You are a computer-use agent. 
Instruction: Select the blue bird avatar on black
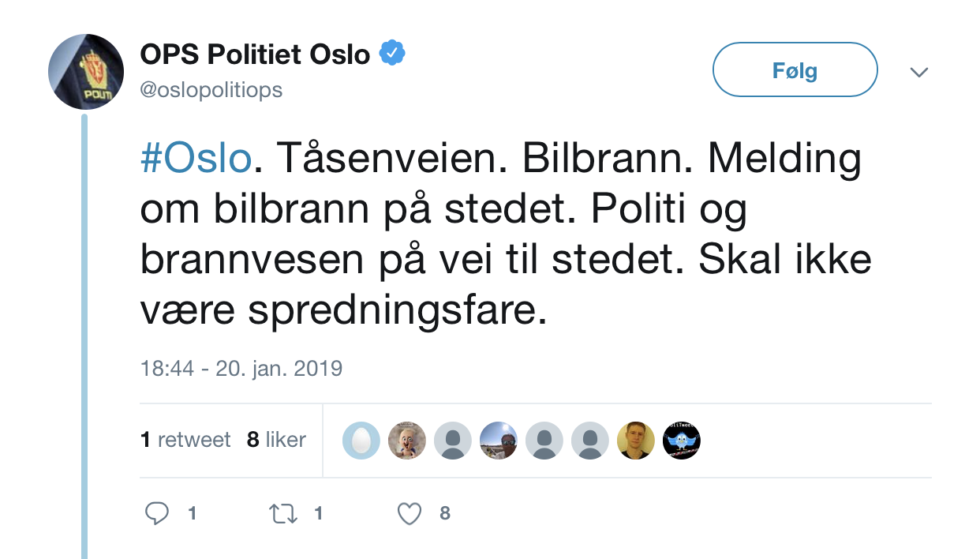tap(682, 440)
